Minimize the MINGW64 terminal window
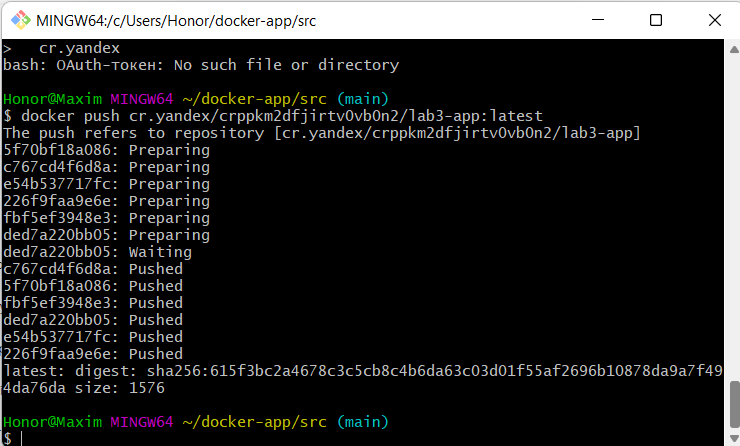The image size is (740, 446). [x=598, y=20]
